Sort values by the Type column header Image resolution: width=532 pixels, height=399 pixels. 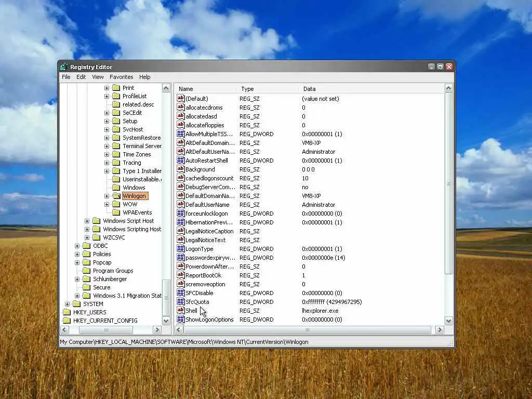point(268,89)
